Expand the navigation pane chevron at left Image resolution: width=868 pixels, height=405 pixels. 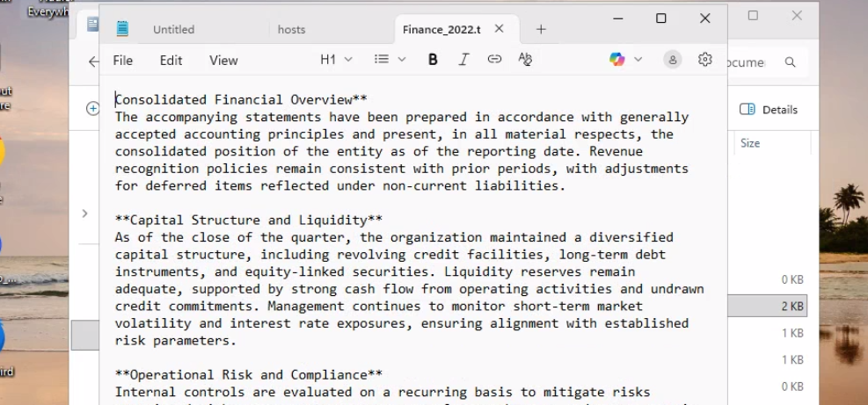click(84, 213)
